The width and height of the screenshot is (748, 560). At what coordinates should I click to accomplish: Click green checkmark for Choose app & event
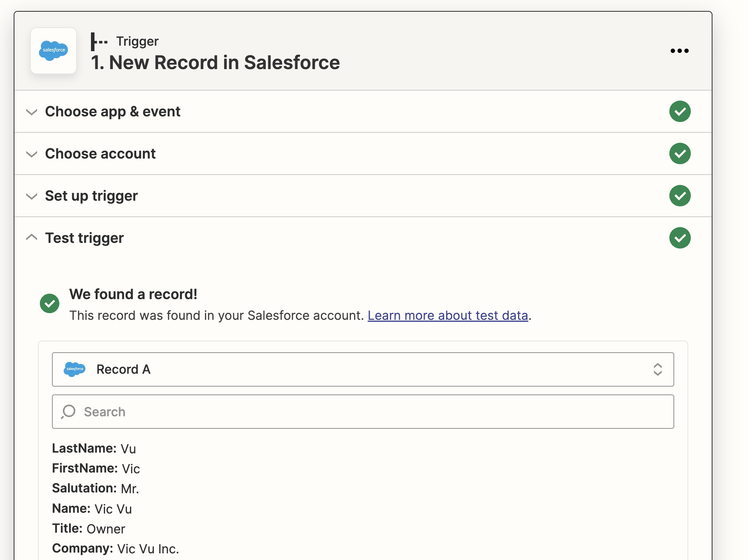pos(680,112)
